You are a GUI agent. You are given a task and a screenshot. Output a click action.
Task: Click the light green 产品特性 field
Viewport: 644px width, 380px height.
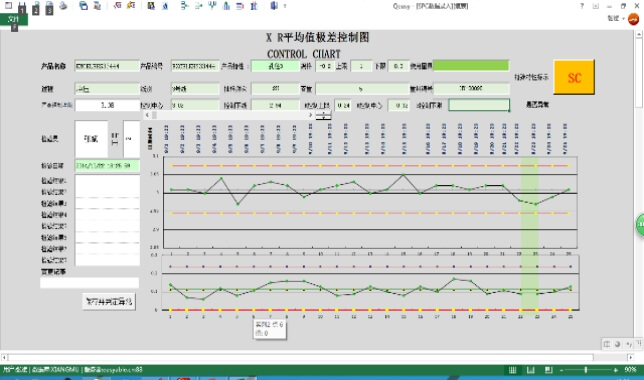point(275,66)
